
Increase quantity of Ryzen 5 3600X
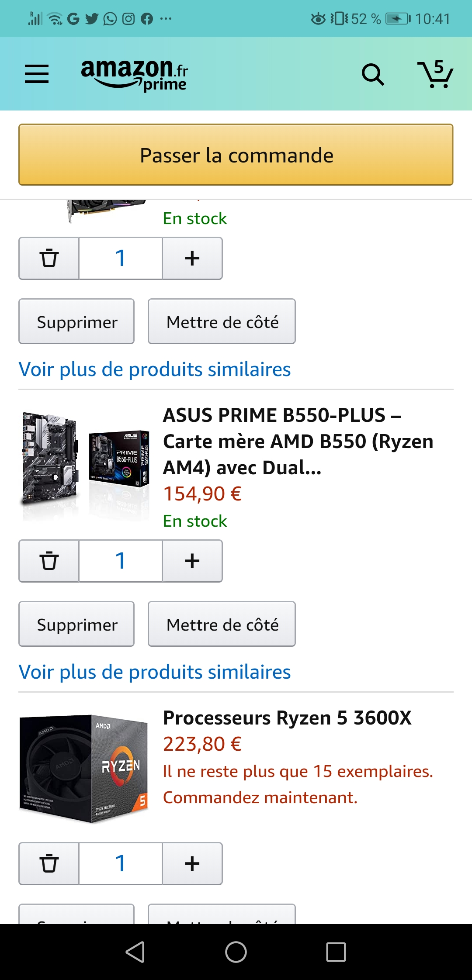click(x=192, y=864)
